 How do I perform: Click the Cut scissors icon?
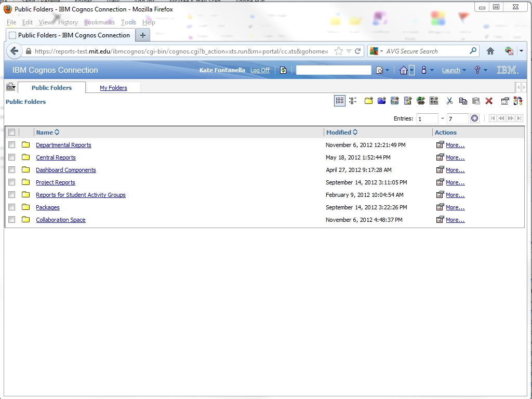(450, 101)
